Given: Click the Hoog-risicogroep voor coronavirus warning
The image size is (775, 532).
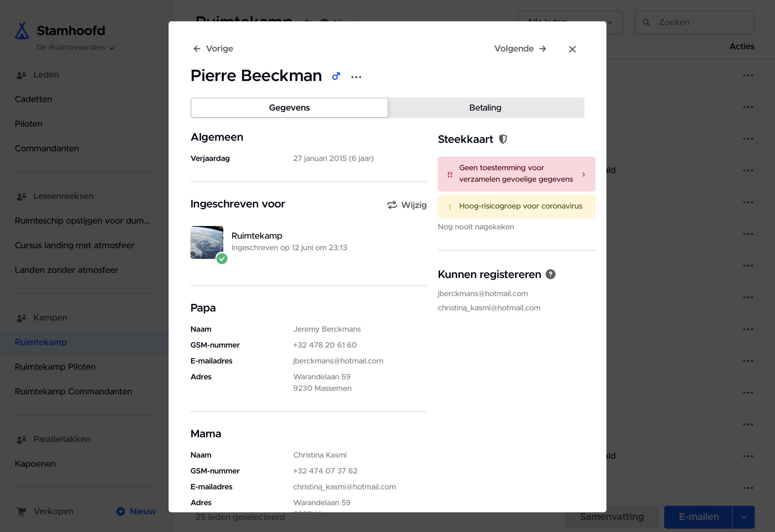Looking at the screenshot, I should [x=516, y=206].
